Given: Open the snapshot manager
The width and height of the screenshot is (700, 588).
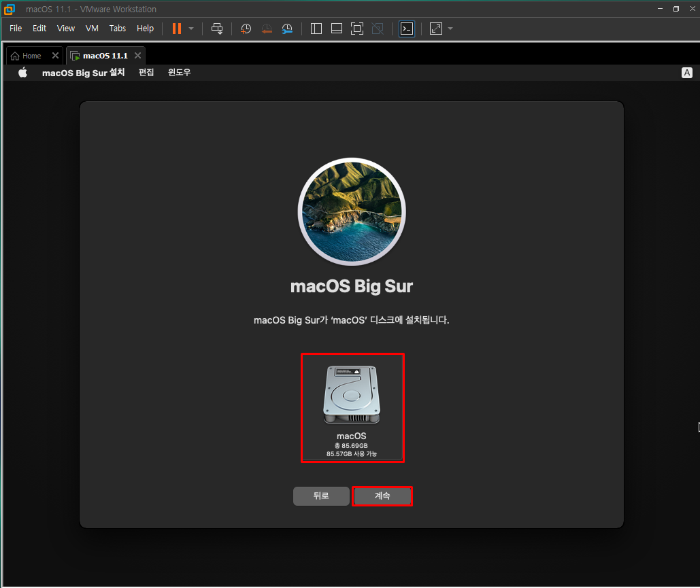Looking at the screenshot, I should tap(287, 29).
